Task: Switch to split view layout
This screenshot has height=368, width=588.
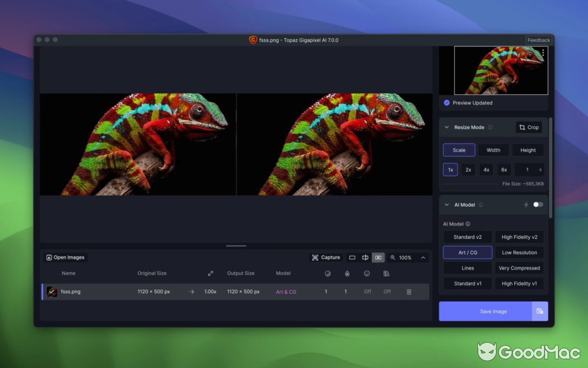Action: 365,258
